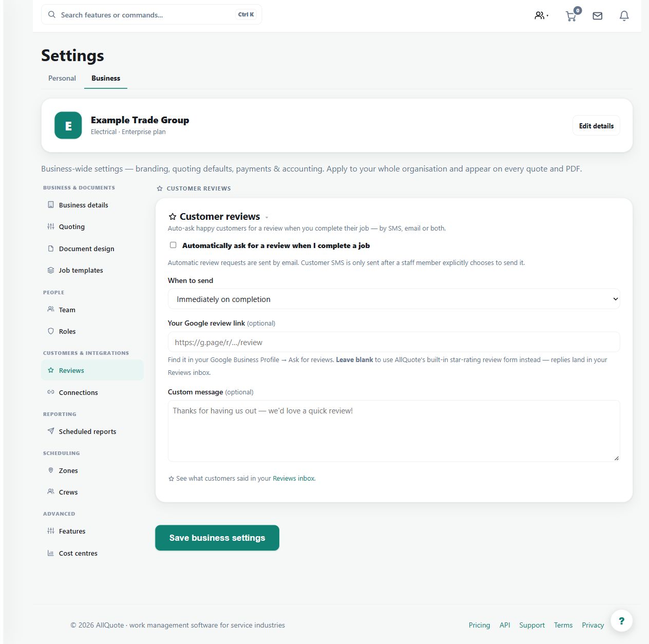The height and width of the screenshot is (644, 649).
Task: Open the When to send dropdown
Action: (394, 299)
